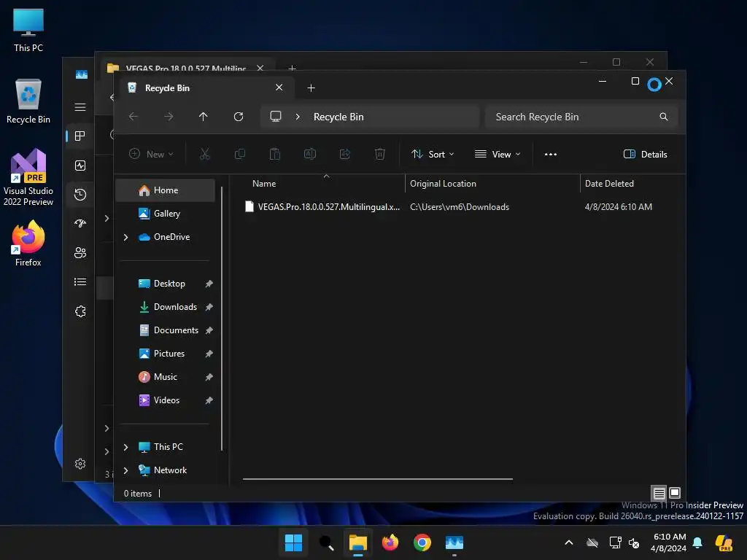Click the Back arrow in Recycle Bin window

tap(133, 117)
